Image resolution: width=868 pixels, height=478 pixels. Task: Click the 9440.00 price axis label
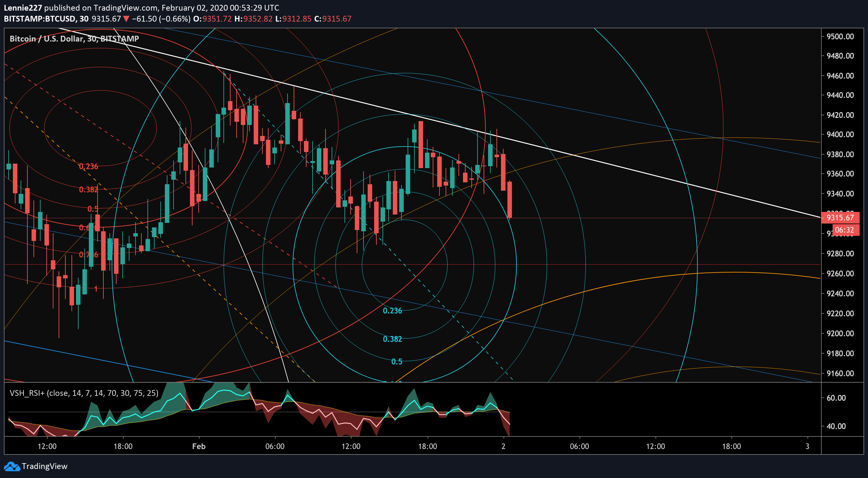point(840,95)
